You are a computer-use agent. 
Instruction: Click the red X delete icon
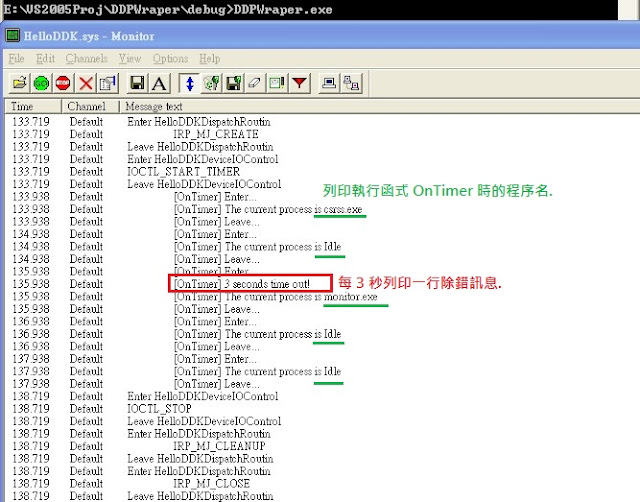86,83
